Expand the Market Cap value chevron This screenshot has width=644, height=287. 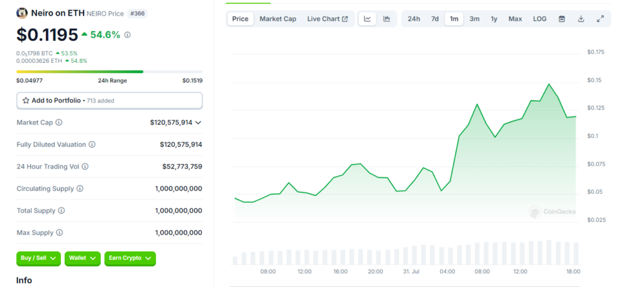click(198, 123)
